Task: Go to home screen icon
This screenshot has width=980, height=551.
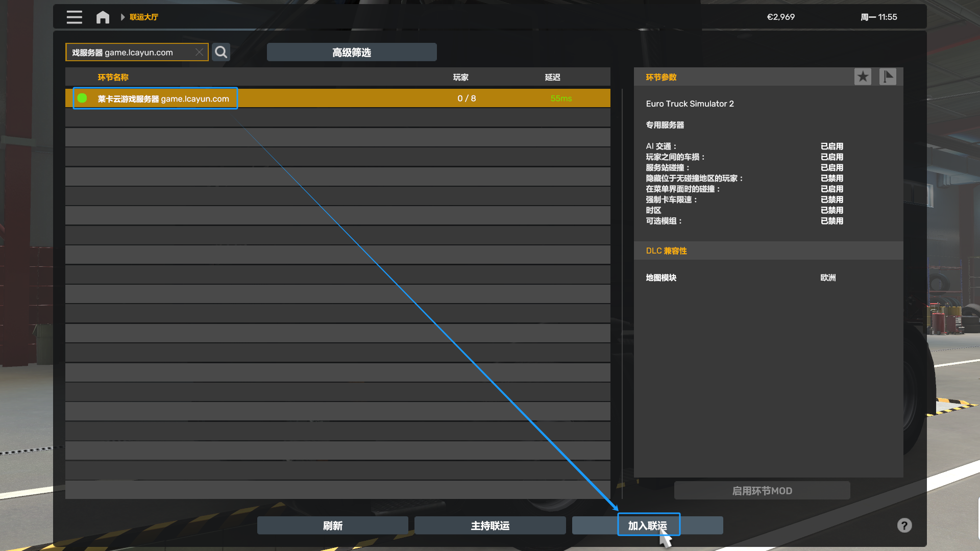Action: (103, 17)
